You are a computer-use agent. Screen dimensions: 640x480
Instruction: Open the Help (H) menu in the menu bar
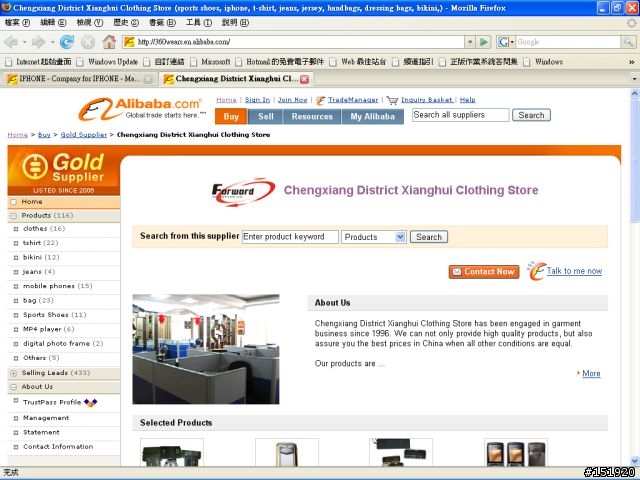[235, 23]
